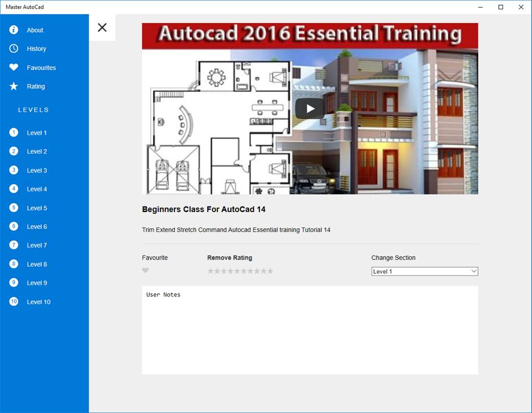
Task: Rate the video with the fifth star
Action: coord(237,271)
